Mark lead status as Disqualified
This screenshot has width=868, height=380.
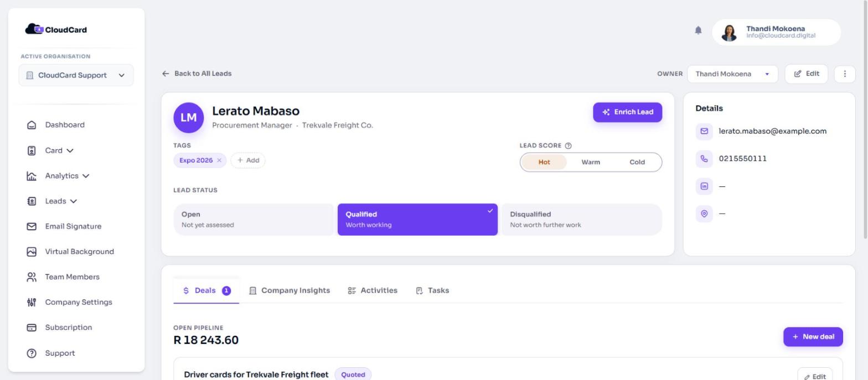pos(582,220)
